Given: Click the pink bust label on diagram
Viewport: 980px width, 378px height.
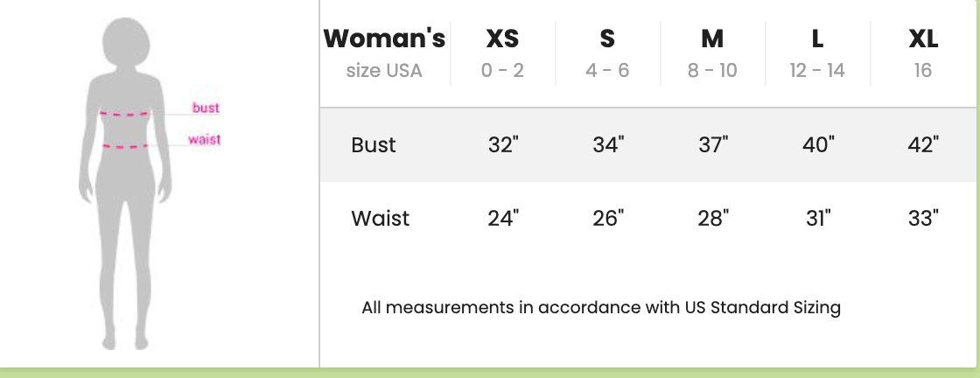Looking at the screenshot, I should coord(206,108).
